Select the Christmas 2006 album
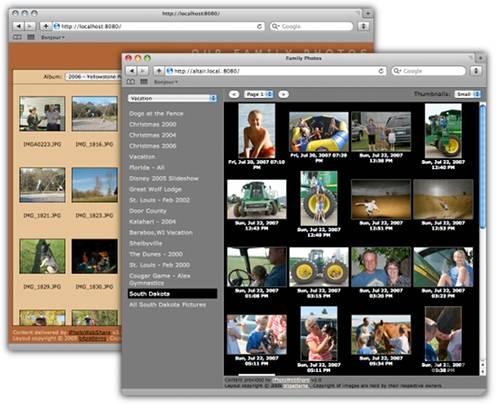This screenshot has width=500, height=404. click(x=153, y=146)
